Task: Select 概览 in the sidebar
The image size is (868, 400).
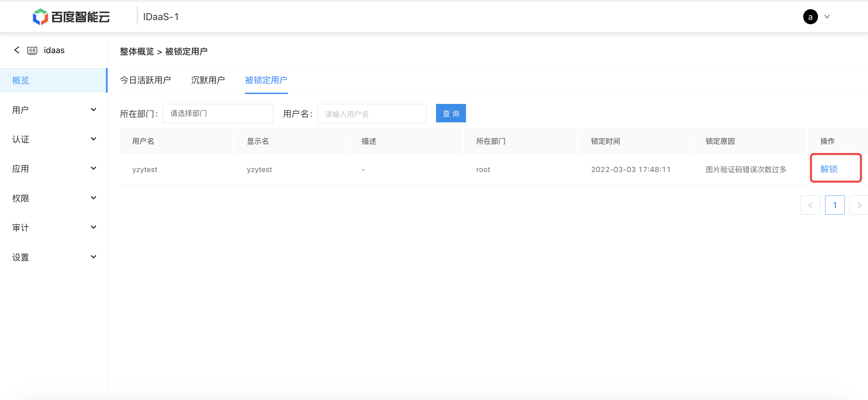Action: pos(20,80)
